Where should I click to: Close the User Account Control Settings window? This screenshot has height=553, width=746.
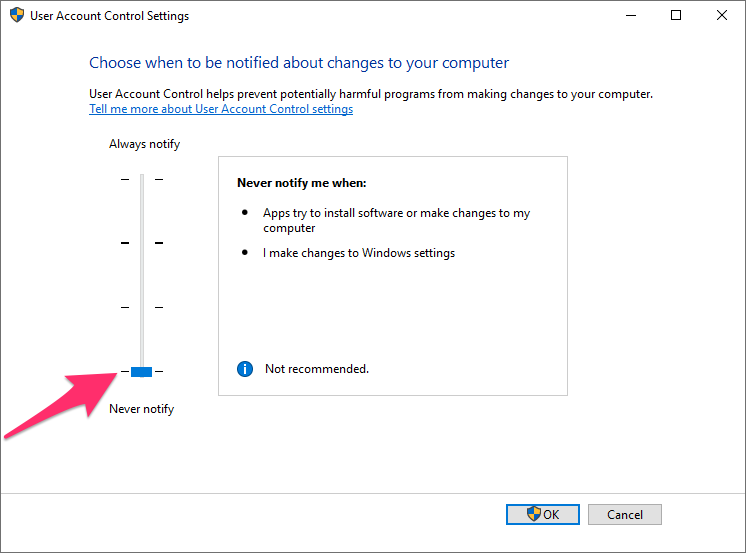[722, 15]
